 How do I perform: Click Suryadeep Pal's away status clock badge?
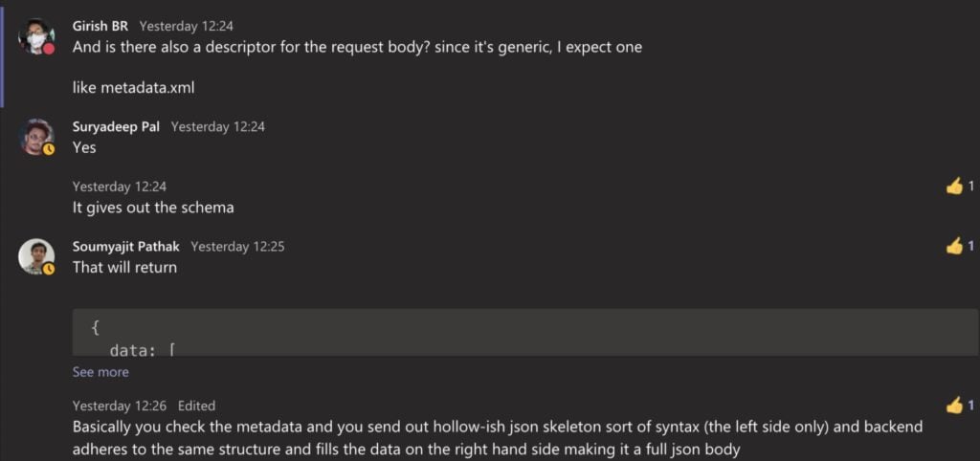pos(48,149)
